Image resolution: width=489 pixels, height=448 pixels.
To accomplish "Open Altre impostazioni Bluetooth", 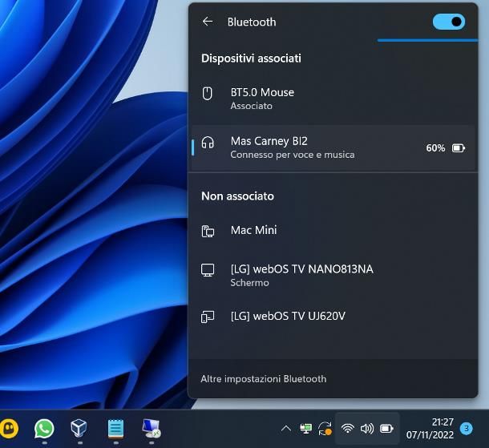I will click(x=264, y=379).
